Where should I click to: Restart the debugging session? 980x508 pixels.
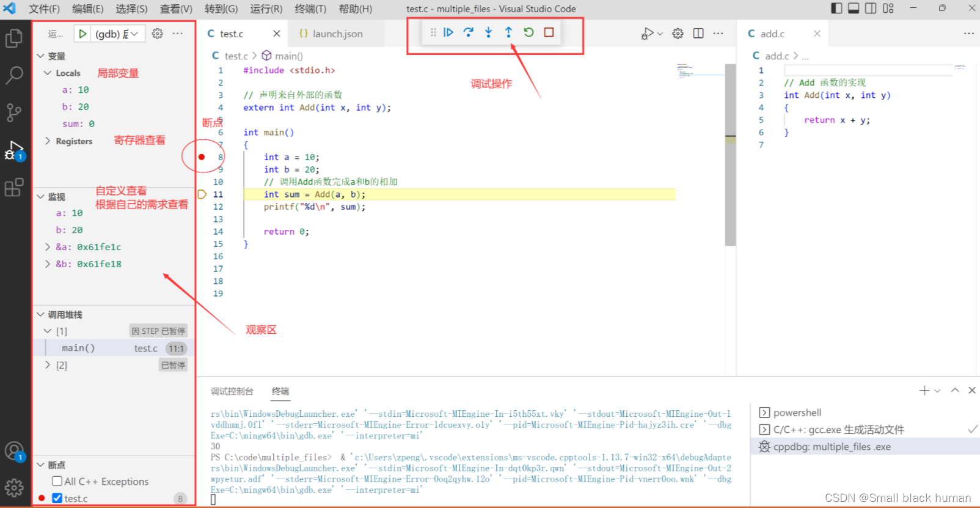[x=528, y=32]
